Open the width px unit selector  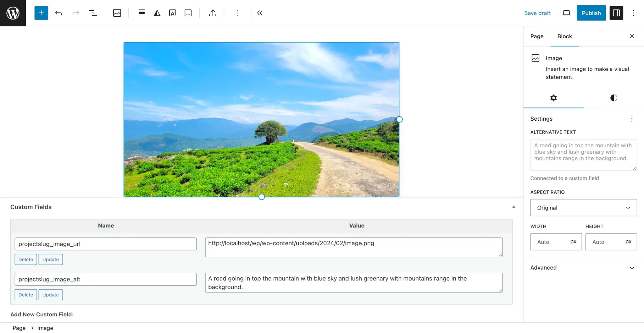point(573,242)
